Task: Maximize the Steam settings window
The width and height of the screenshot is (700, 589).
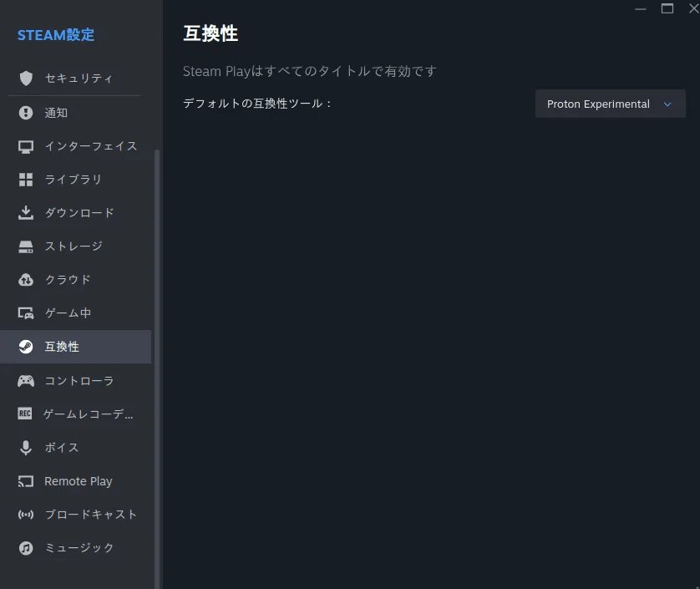Action: pos(667,8)
